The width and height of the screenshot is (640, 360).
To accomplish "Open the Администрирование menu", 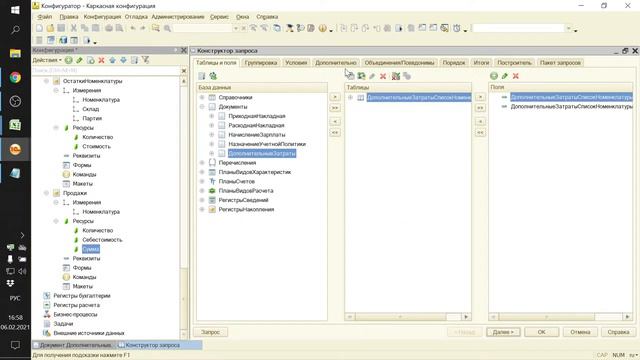I will tap(178, 17).
